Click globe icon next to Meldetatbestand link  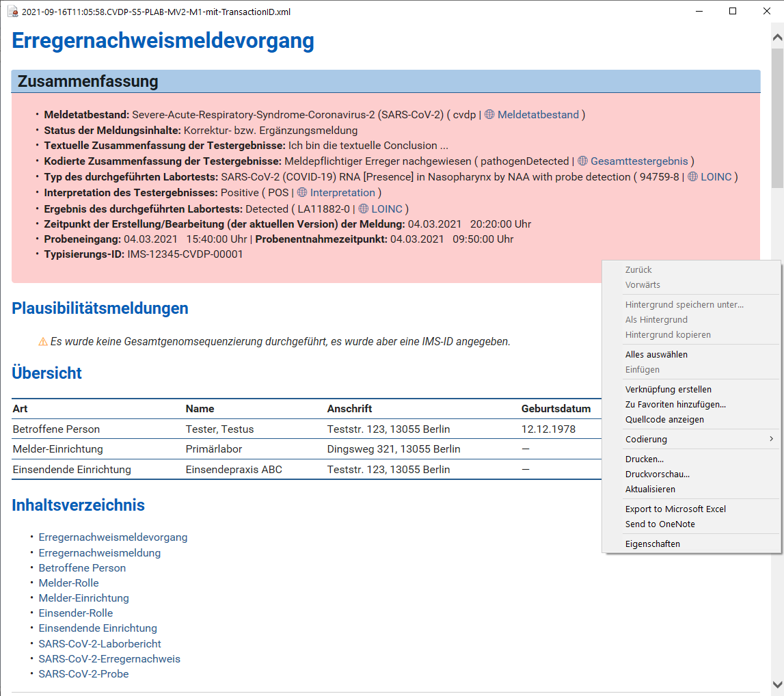coord(489,115)
